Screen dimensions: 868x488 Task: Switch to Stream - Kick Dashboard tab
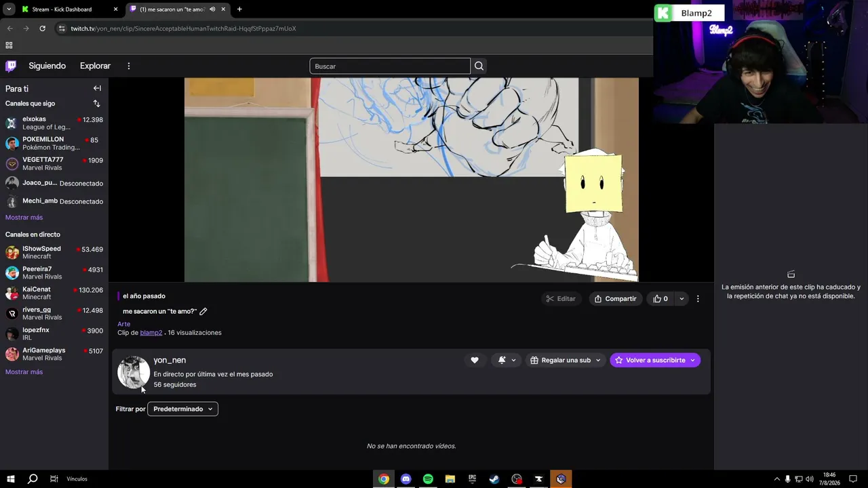(x=70, y=9)
